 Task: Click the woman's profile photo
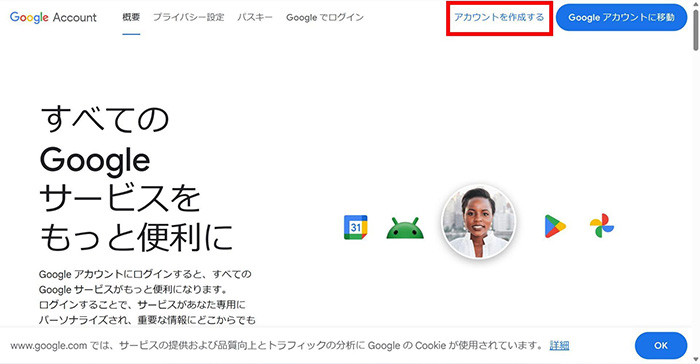pos(479,222)
